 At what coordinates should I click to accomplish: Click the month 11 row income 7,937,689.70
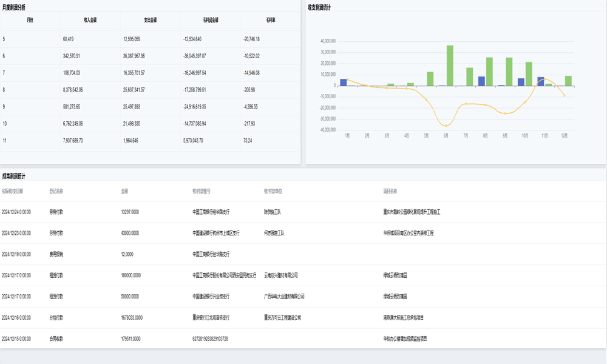pyautogui.click(x=73, y=140)
